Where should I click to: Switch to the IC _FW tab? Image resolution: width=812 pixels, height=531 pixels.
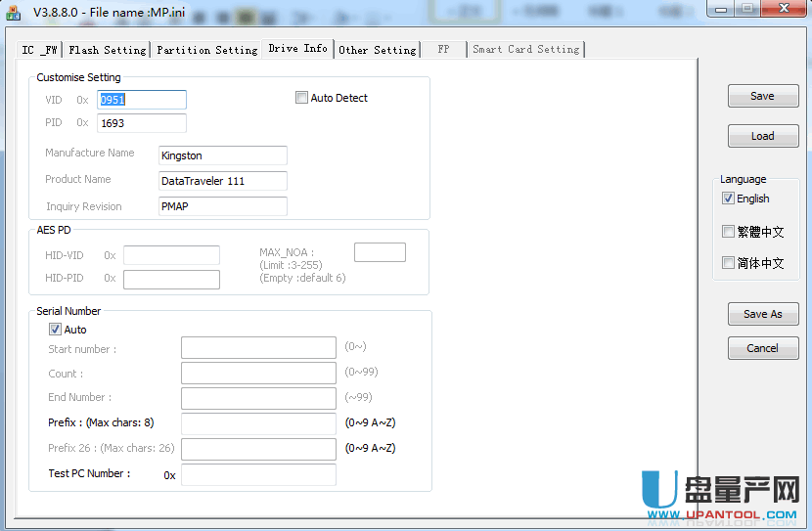40,50
